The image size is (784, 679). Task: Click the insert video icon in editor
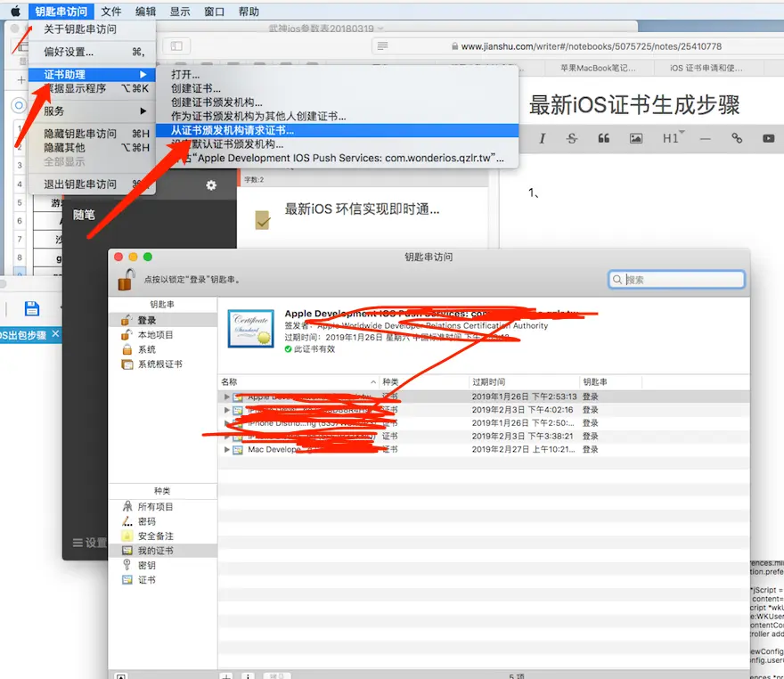click(769, 138)
